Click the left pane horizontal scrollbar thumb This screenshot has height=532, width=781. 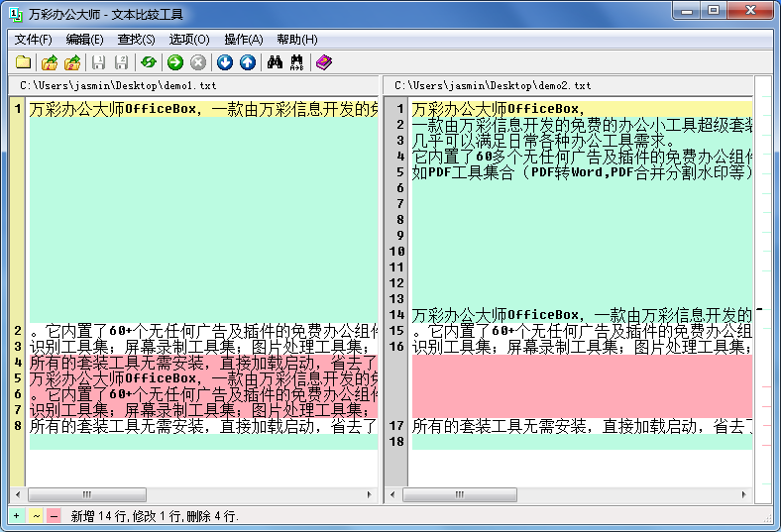tap(87, 494)
